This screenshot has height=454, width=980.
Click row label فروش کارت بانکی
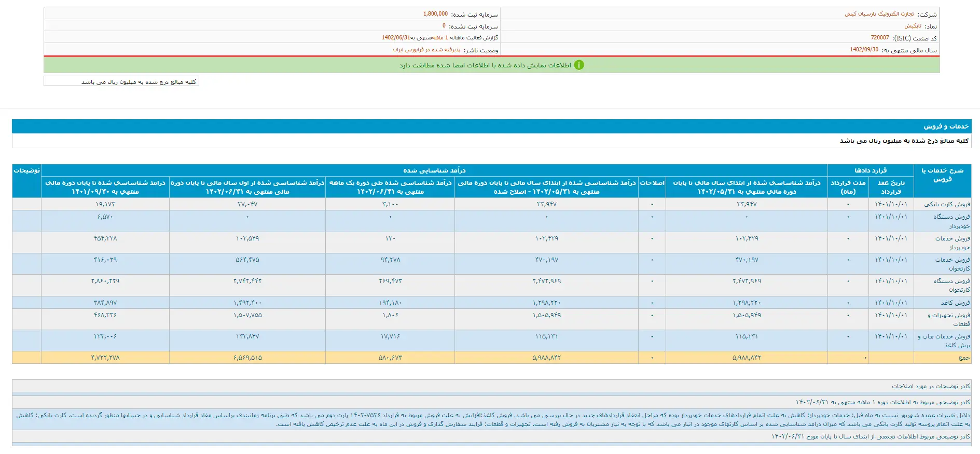[947, 204]
